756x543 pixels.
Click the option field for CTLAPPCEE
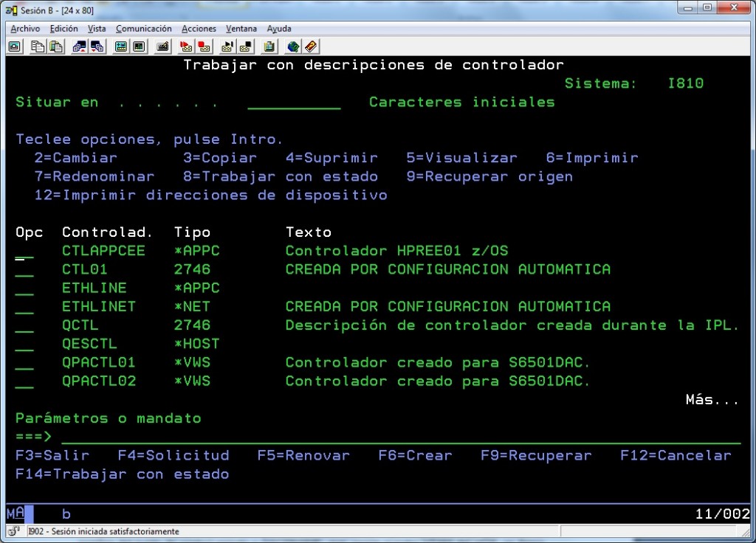pos(24,252)
